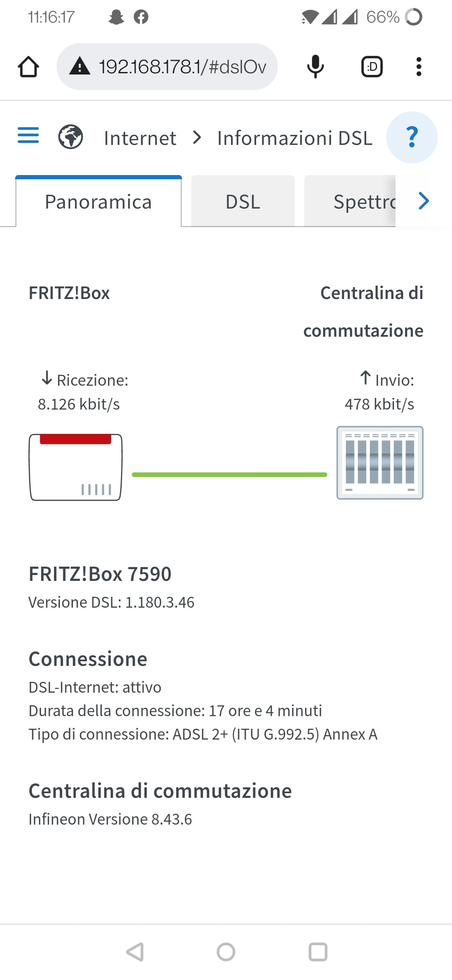This screenshot has width=452, height=980.
Task: Tap the Internet breadcrumb link
Action: pos(140,138)
